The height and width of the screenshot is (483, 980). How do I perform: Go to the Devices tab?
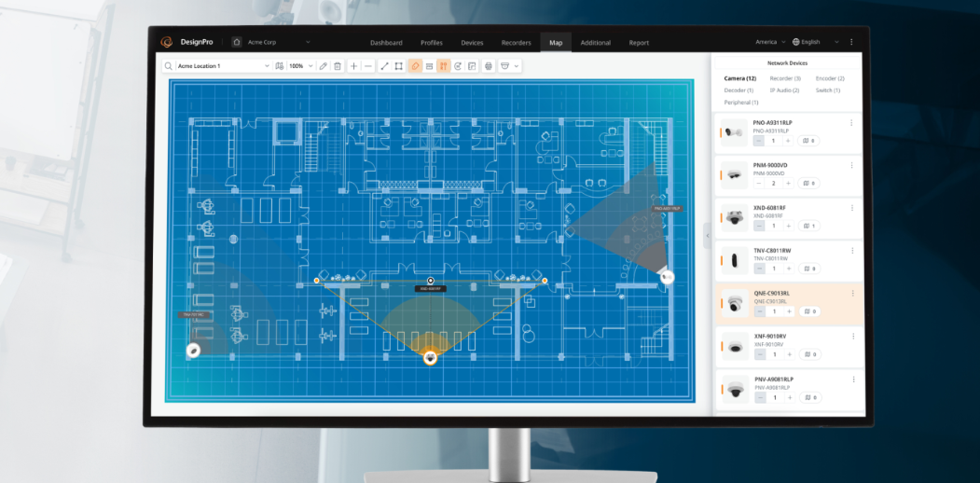472,43
